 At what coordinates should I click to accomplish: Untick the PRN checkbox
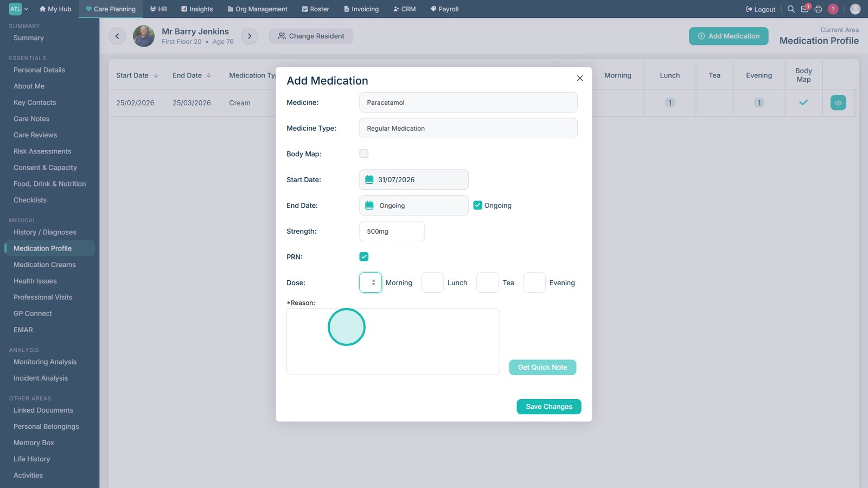(x=364, y=257)
